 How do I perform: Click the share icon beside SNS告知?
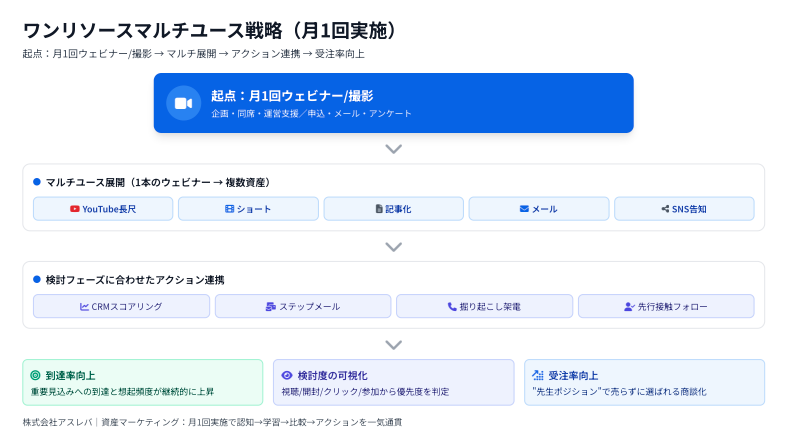click(x=666, y=209)
